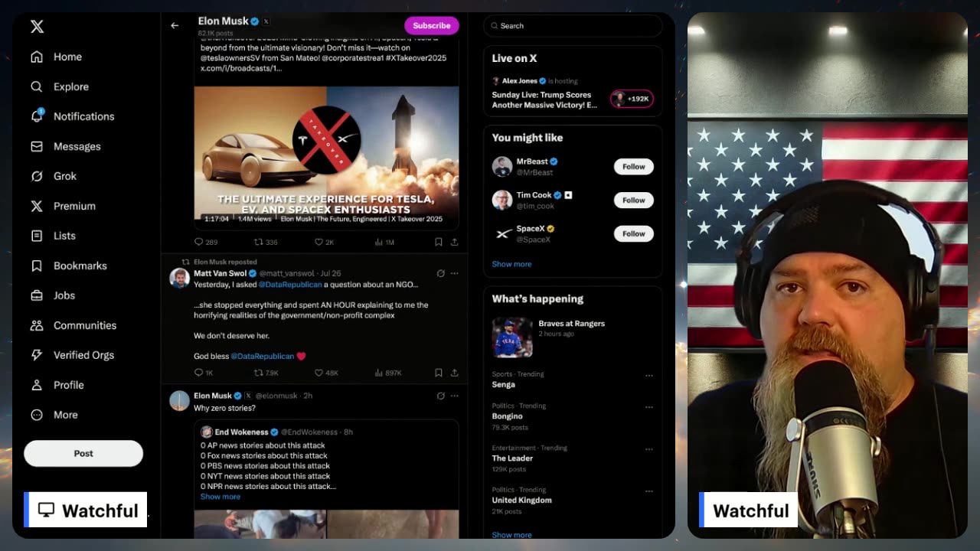View analytics of Matt Van Swol post (897K)
Image resolution: width=980 pixels, height=551 pixels.
387,373
